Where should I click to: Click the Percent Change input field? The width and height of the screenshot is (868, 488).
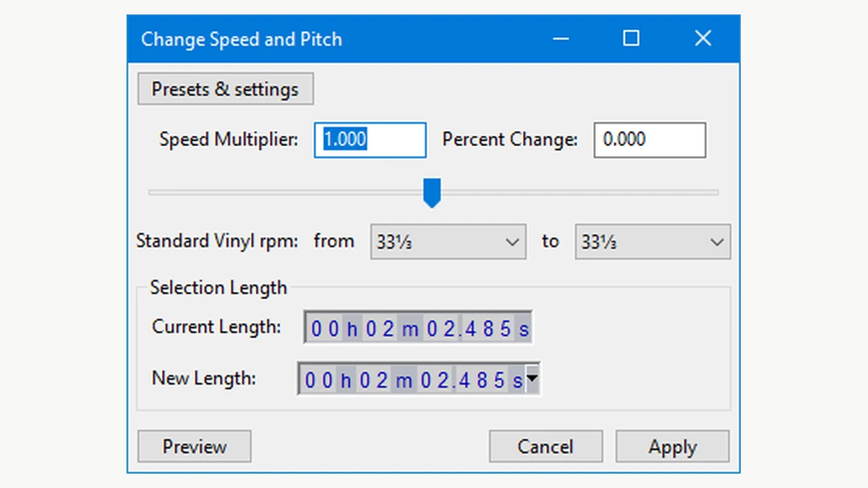point(650,140)
